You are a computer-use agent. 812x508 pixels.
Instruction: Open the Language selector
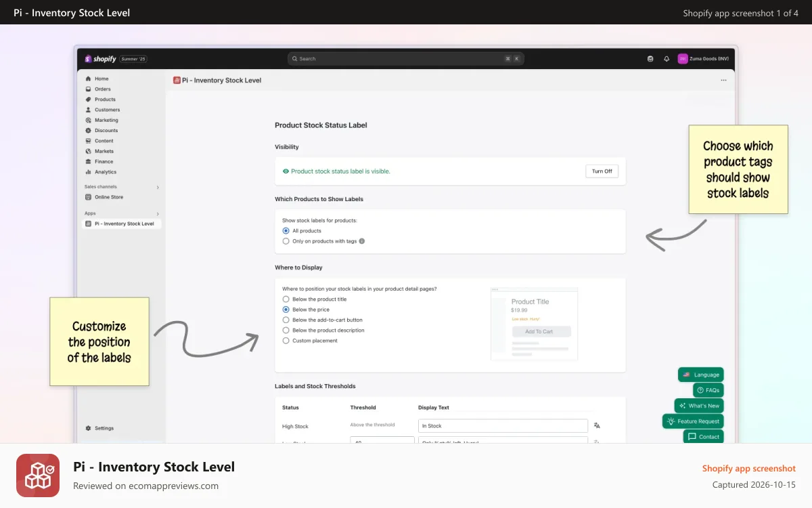[x=701, y=375]
